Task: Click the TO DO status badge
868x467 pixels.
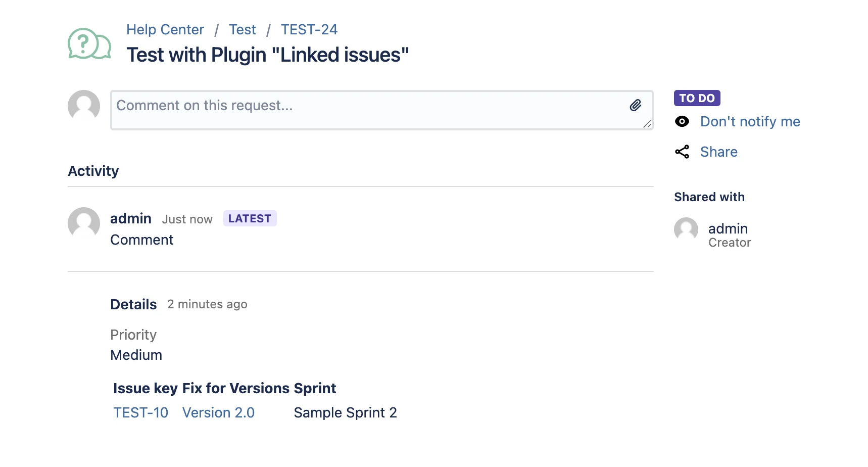Action: [x=697, y=98]
